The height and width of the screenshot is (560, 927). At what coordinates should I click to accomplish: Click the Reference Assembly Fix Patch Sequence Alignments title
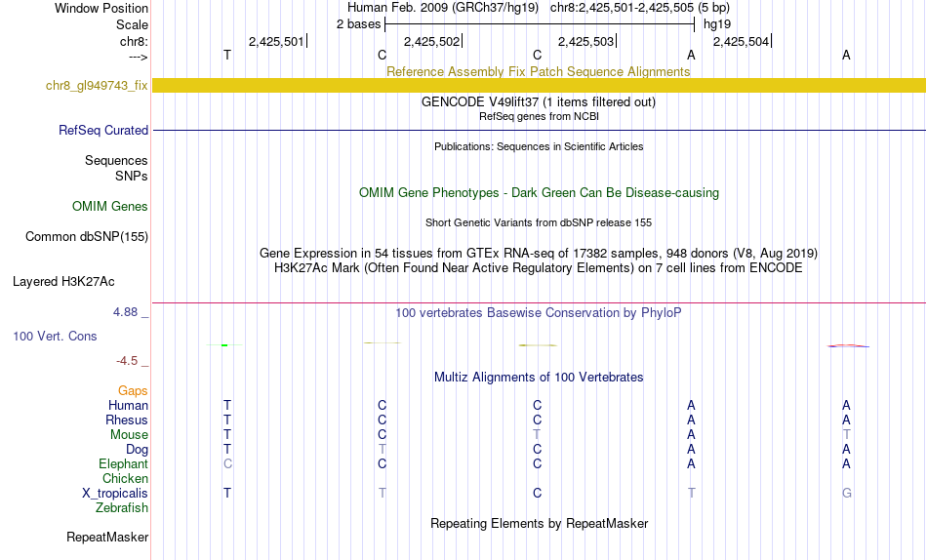coord(539,71)
